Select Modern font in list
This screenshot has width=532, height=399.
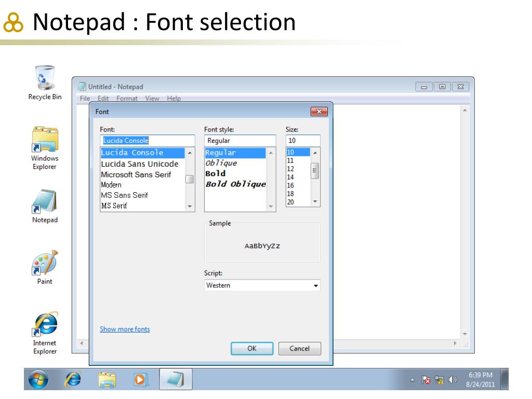click(x=143, y=185)
